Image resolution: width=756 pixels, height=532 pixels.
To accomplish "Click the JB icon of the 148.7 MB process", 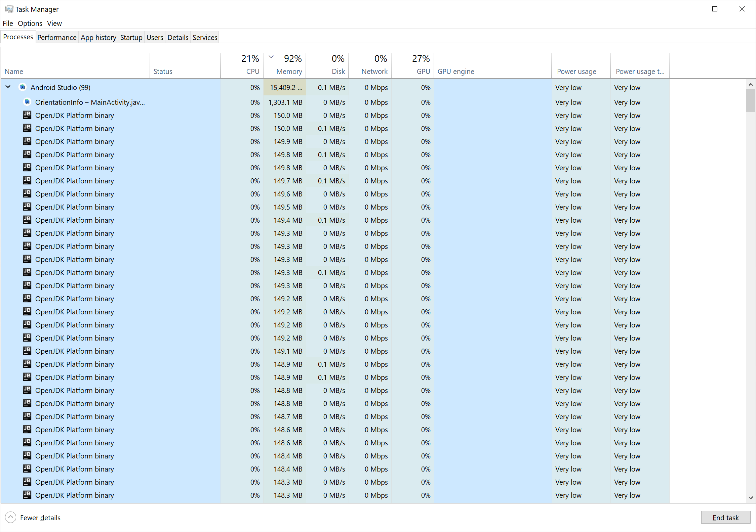I will [27, 416].
